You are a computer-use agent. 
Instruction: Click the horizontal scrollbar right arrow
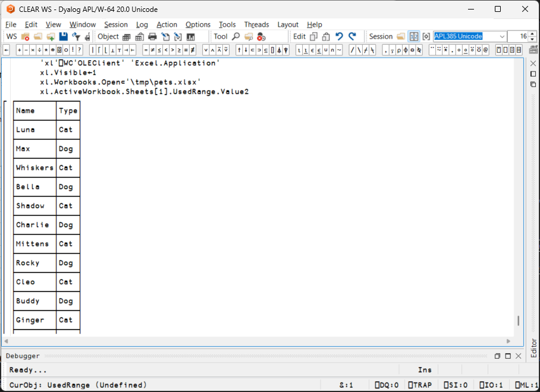(x=508, y=341)
